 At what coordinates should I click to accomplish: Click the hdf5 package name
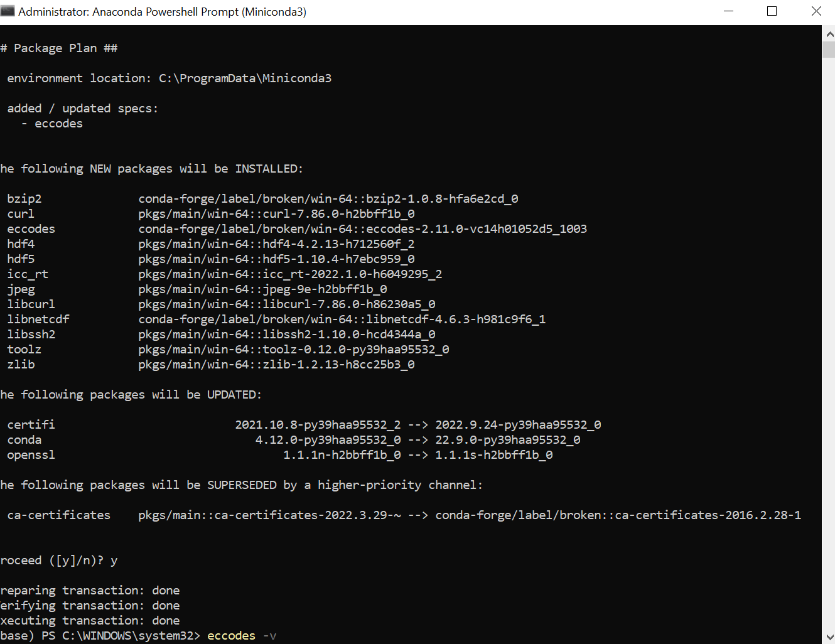pyautogui.click(x=21, y=259)
